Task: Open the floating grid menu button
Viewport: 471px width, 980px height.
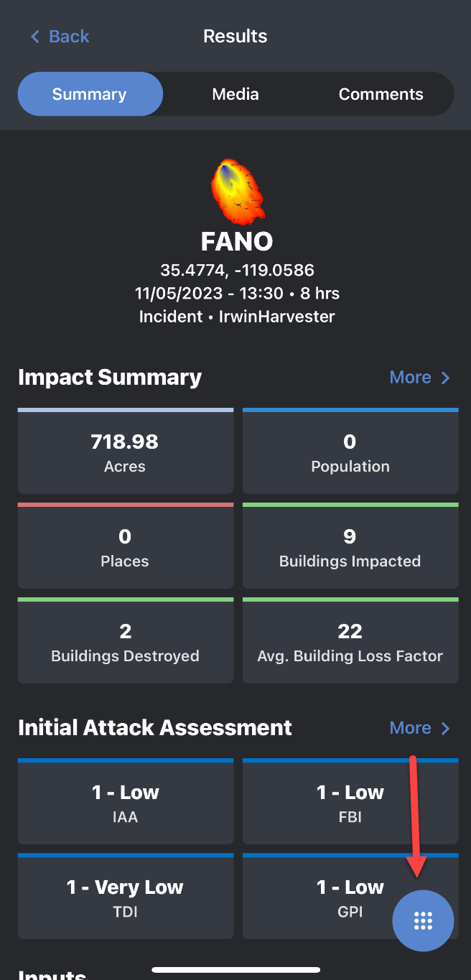Action: pos(423,920)
